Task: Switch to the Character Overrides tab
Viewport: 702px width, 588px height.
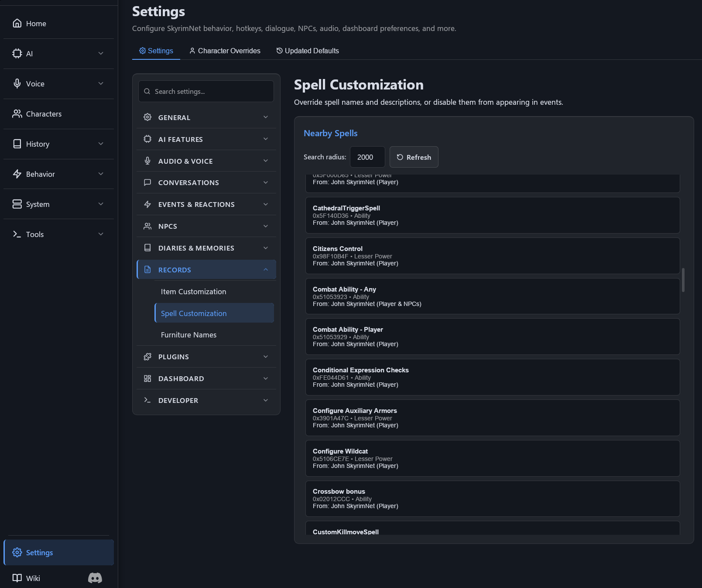Action: pyautogui.click(x=225, y=51)
